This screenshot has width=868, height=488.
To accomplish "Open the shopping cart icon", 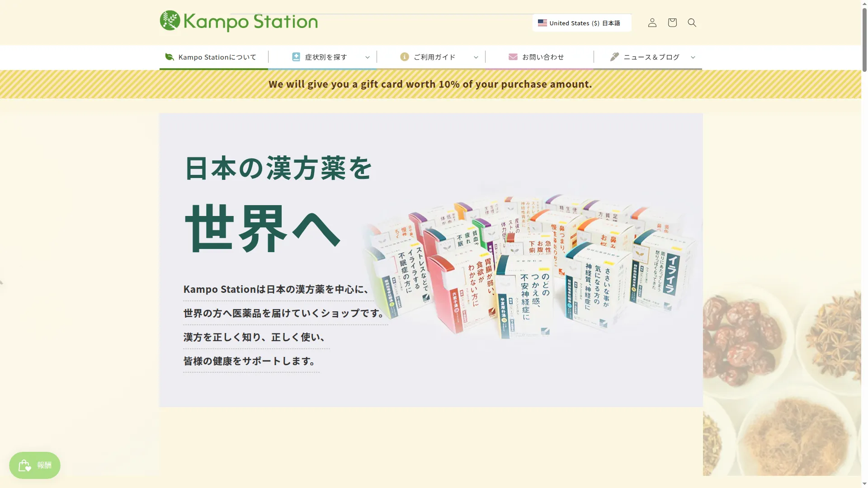I will [672, 23].
